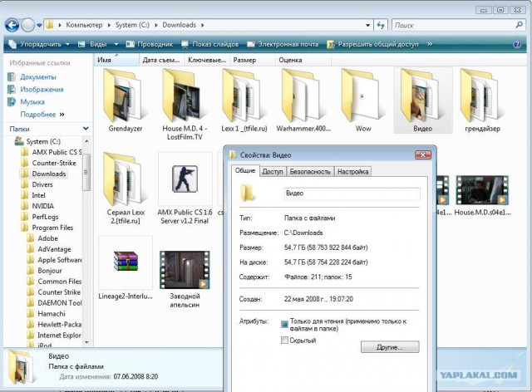Select Adobe folder in the tree
Screen dimensions: 532x392
(48, 238)
